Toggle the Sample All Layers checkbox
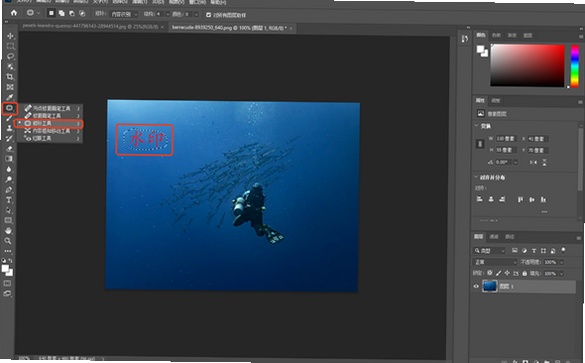Viewport: 585px width, 363px height. coord(209,15)
